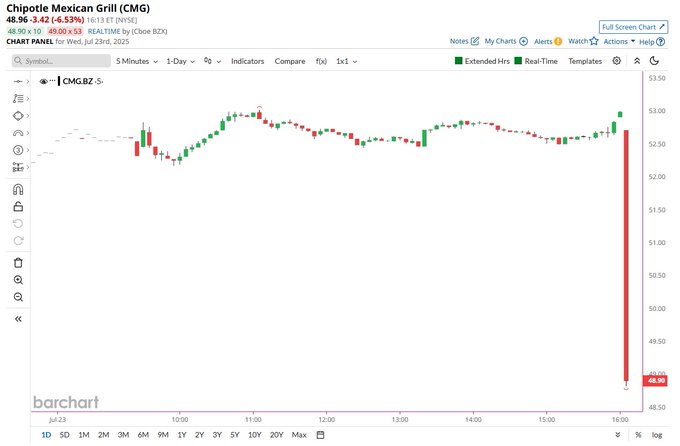Screen dimensions: 680x446
Task: Open the date range calendar icon
Action: click(320, 435)
